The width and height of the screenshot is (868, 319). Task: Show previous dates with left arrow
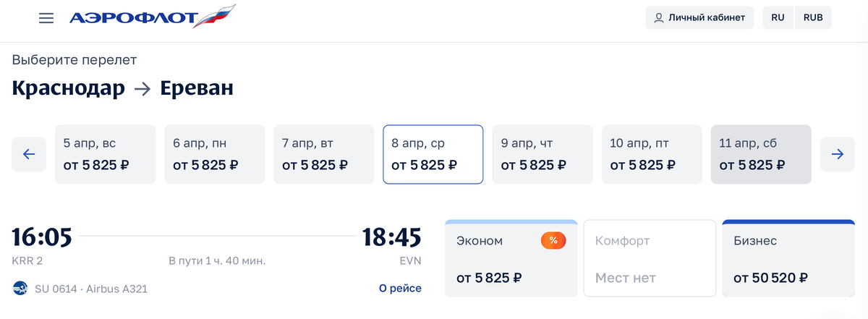click(29, 154)
